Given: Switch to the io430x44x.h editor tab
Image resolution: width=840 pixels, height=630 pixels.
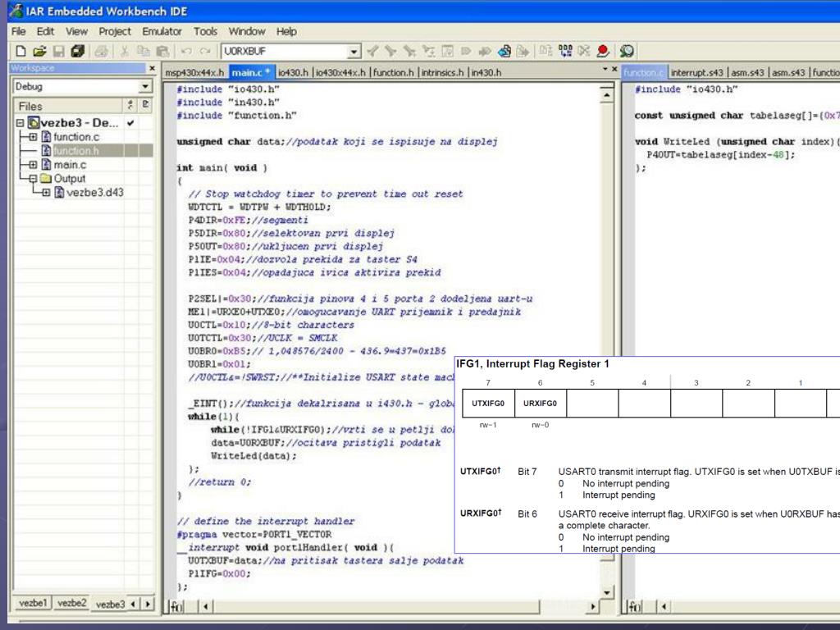Looking at the screenshot, I should coord(340,72).
